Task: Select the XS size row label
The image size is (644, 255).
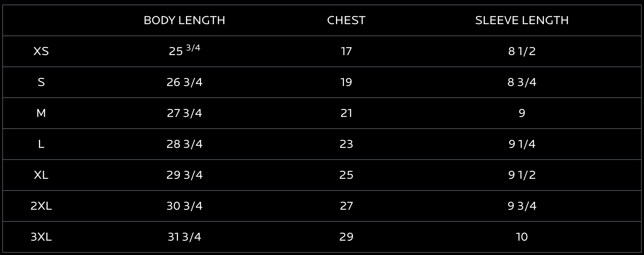Action: click(41, 51)
